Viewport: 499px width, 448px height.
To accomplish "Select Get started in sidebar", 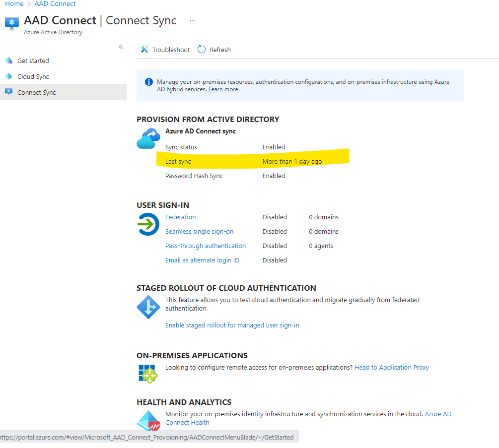I will pyautogui.click(x=33, y=61).
